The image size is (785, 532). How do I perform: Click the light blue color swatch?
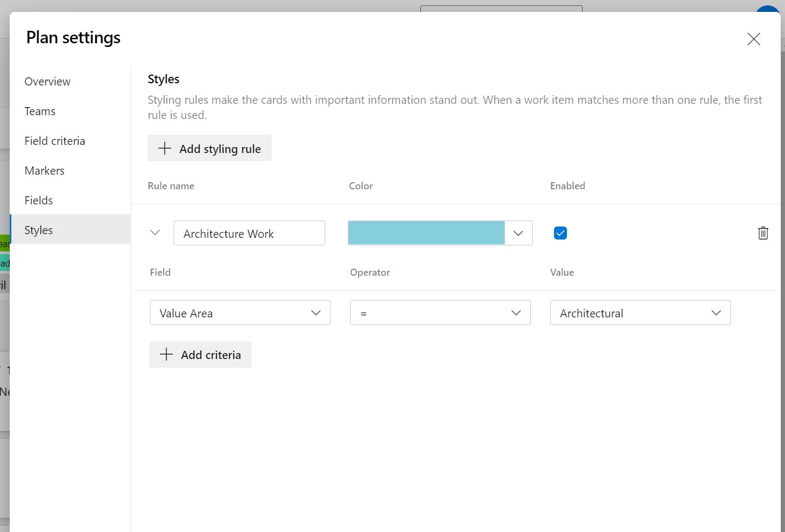tap(426, 233)
